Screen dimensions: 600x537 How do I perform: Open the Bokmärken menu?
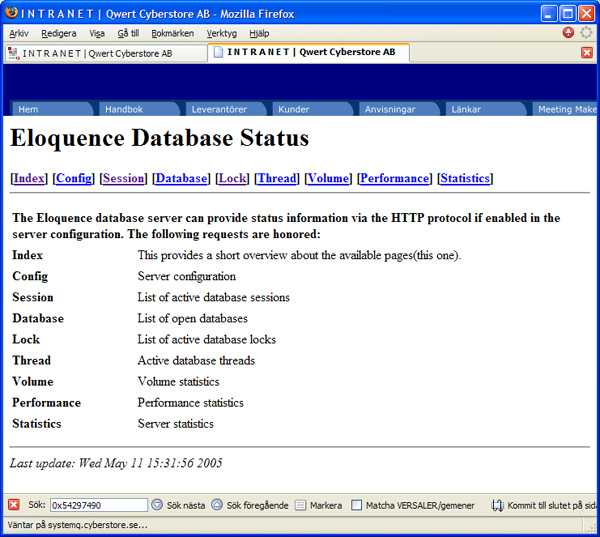[x=173, y=34]
